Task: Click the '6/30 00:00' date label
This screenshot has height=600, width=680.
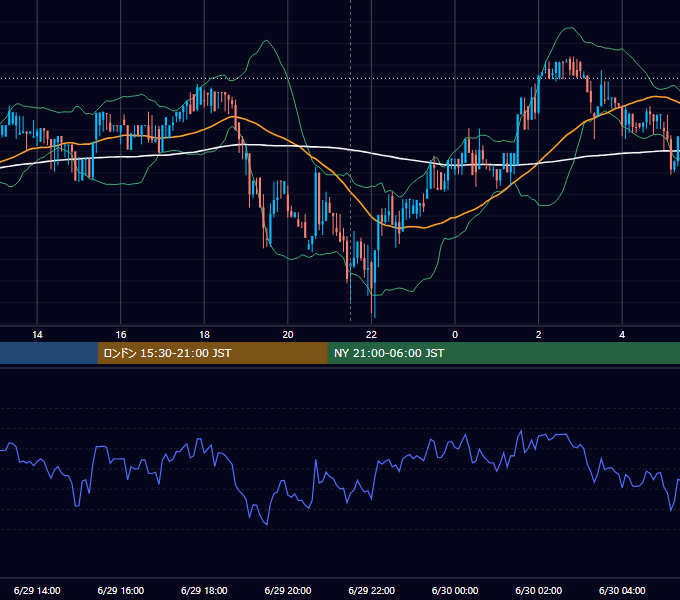Action: (x=455, y=590)
